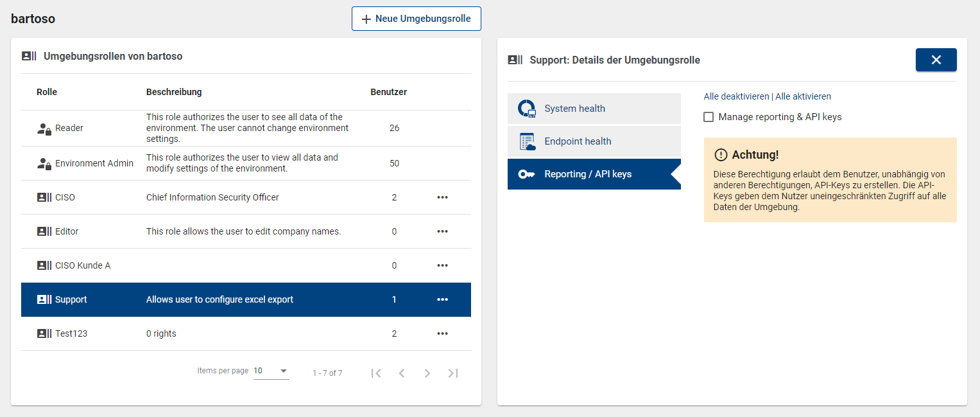Enable Manage reporting & API keys checkbox
Screen dimensions: 980x417
[x=709, y=117]
